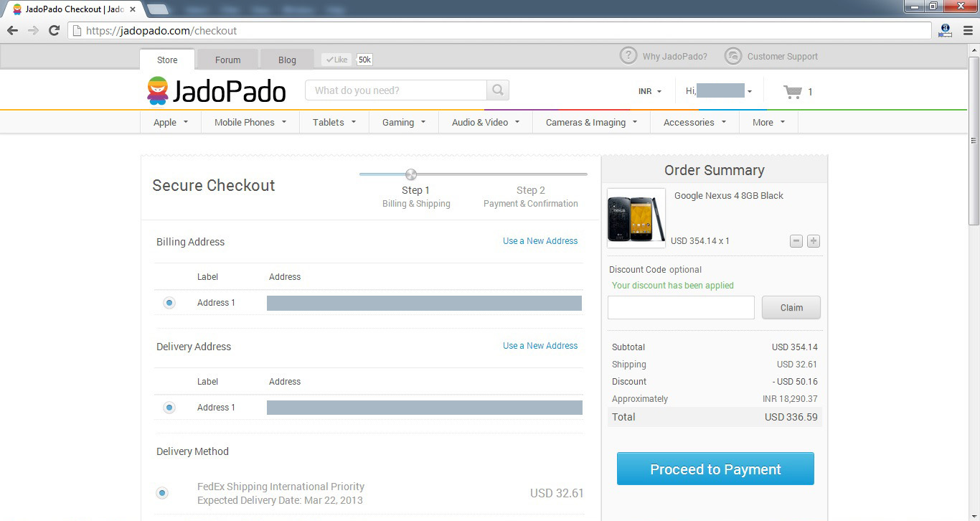Expand the More category menu
Viewport: 980px width, 521px height.
point(768,122)
